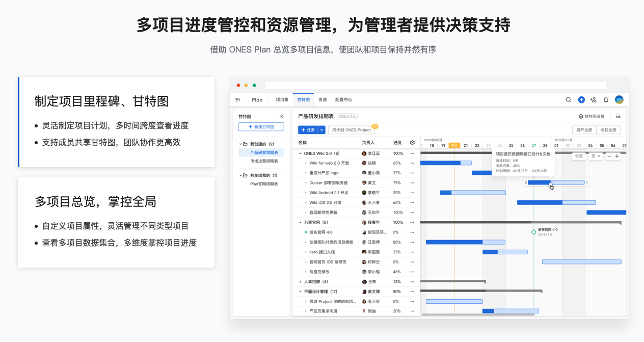Click 李江云 avatar in assignee column

click(x=364, y=153)
